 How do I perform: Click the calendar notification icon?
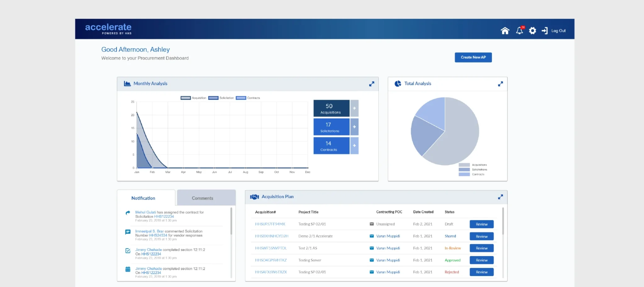tap(128, 269)
